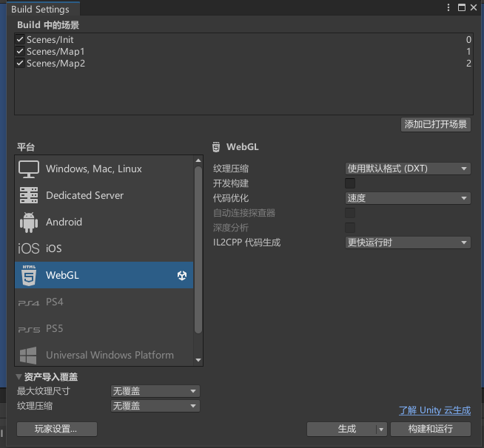Click the 开发构建 label
The height and width of the screenshot is (448, 484).
tap(231, 183)
